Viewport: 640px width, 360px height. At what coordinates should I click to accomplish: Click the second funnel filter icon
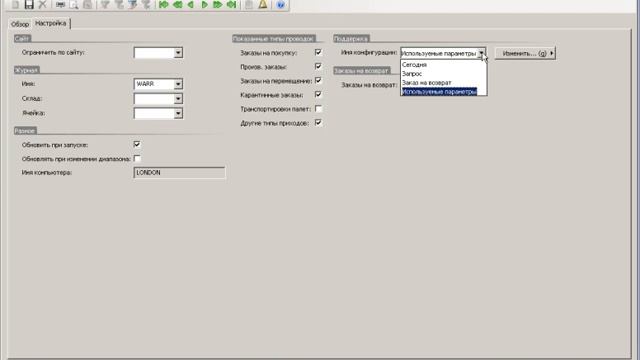[x=119, y=4]
